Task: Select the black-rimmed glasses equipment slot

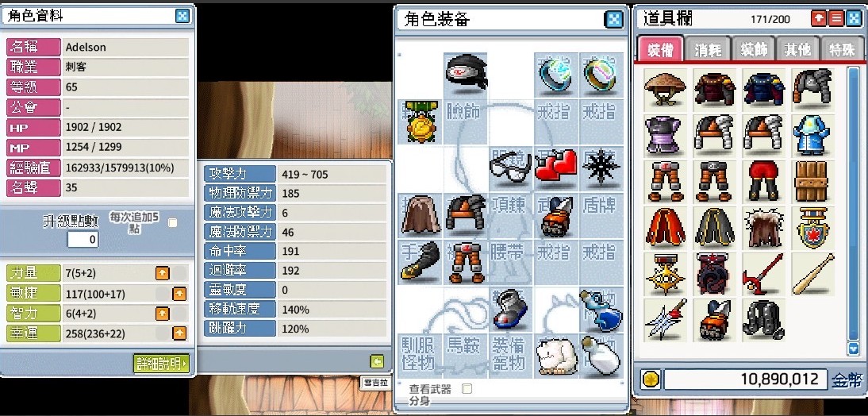Action: click(x=510, y=167)
